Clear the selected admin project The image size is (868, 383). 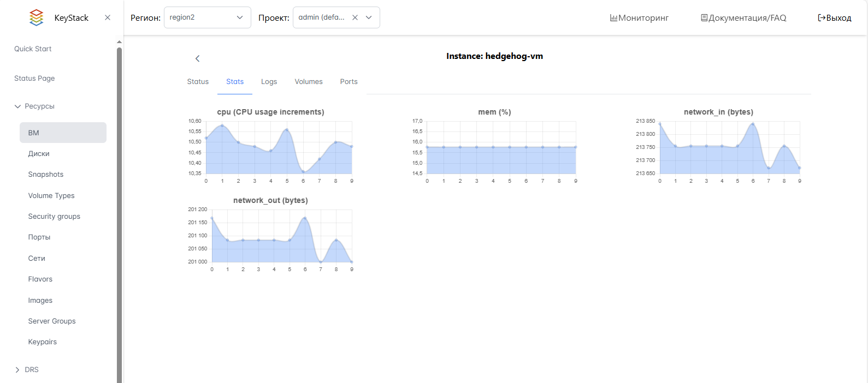355,17
